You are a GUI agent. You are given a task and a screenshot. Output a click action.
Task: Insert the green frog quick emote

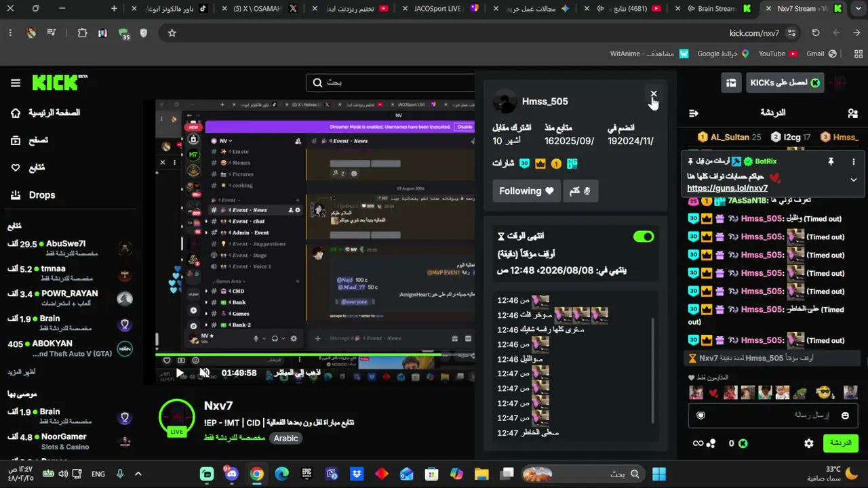coord(800,392)
